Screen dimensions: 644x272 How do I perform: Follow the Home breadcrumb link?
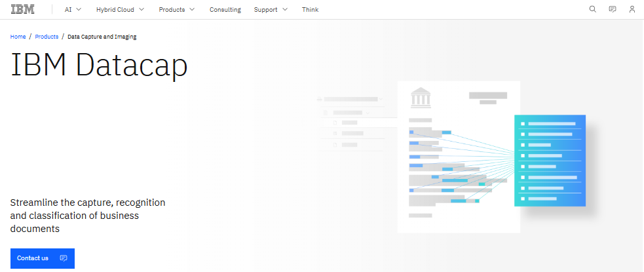[18, 37]
